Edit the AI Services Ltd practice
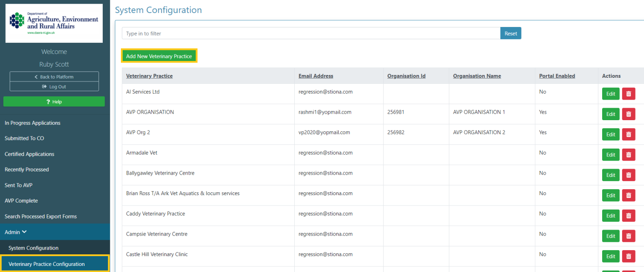The image size is (644, 272). pos(611,94)
